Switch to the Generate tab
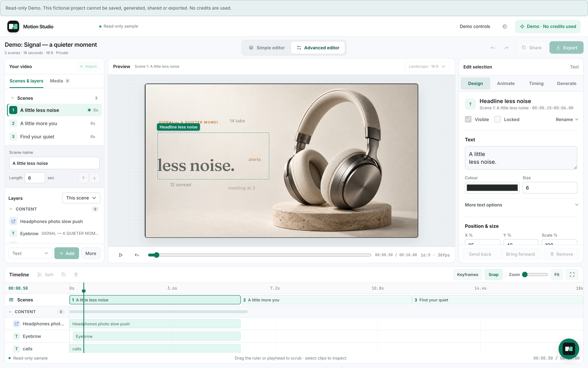The width and height of the screenshot is (588, 368). pos(566,84)
